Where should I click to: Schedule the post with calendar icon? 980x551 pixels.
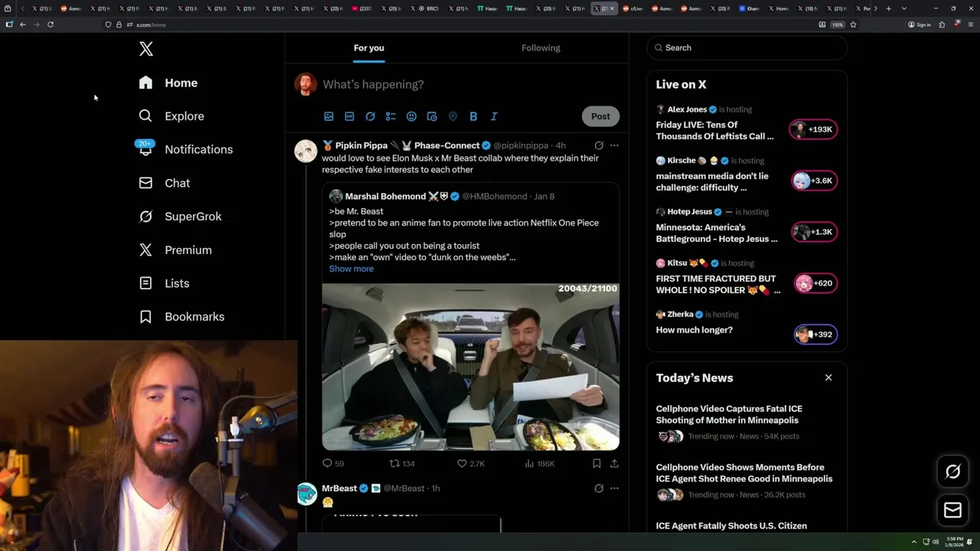tap(432, 116)
